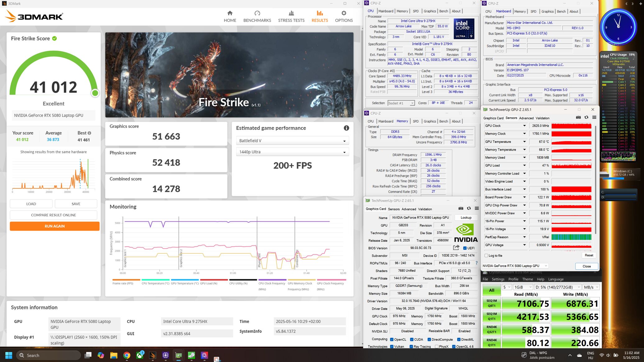
Task: Open 3DMark OPTIONS gear
Action: coord(344,16)
